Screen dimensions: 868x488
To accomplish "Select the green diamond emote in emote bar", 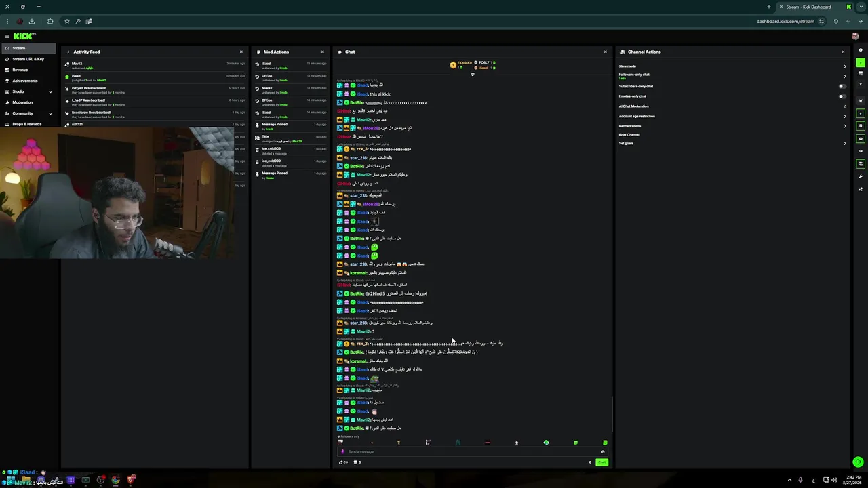I will coord(546,443).
